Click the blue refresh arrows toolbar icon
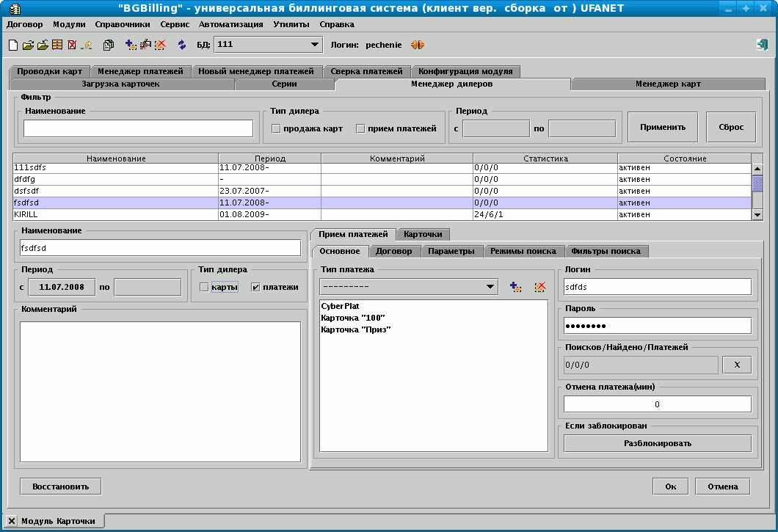Screen dimensions: 778x532 tap(182, 45)
